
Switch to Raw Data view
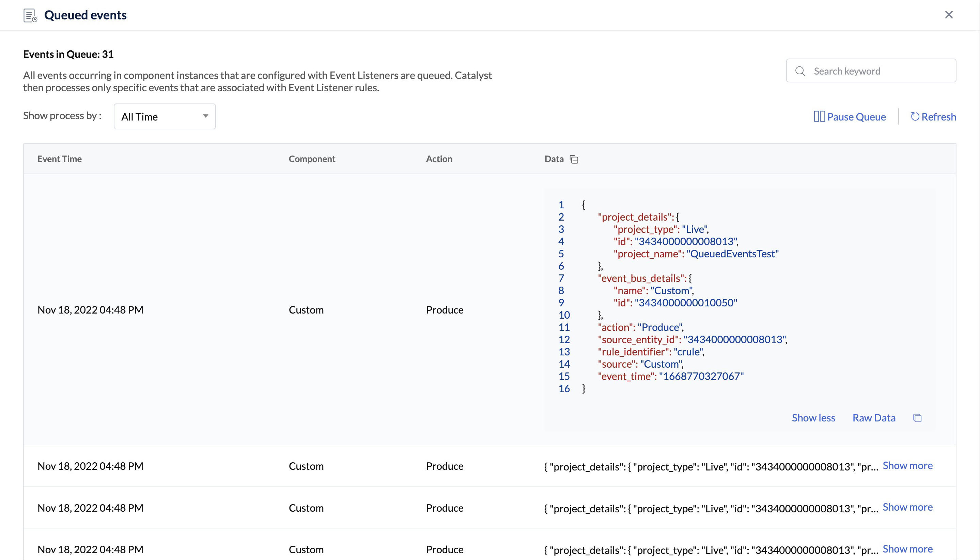point(874,418)
